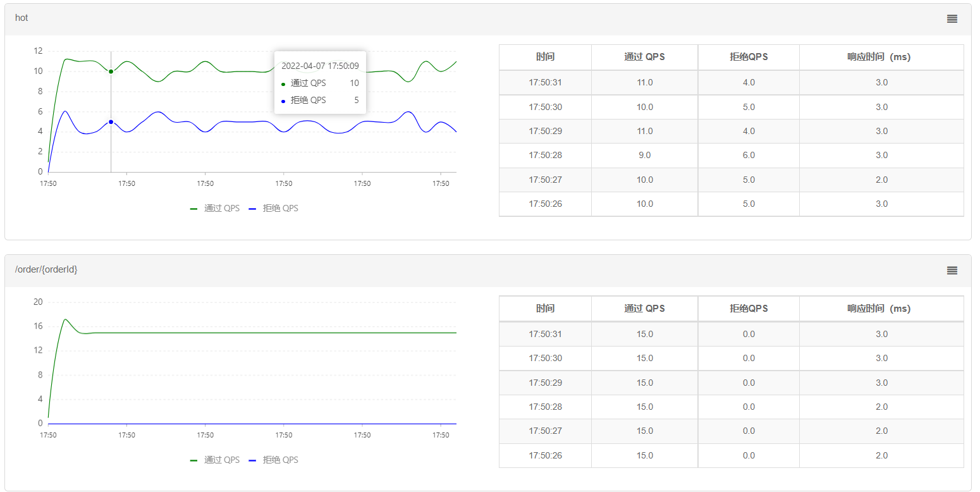Click 通过 QPS column header in hot table
Screen dimensions: 980x492
pyautogui.click(x=644, y=57)
